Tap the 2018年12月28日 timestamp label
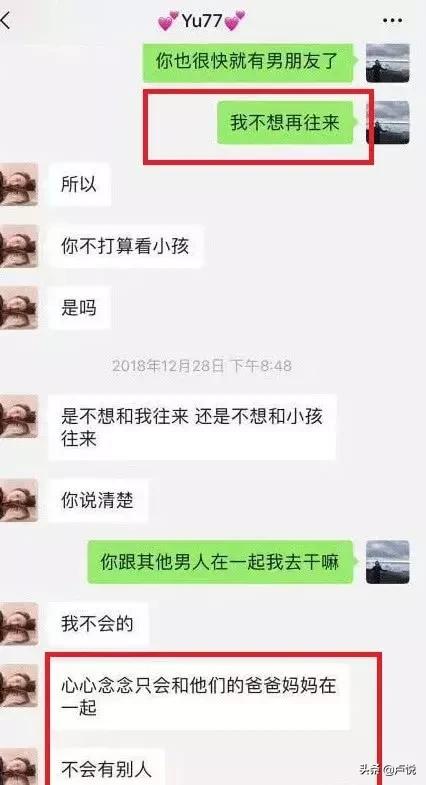The image size is (426, 785). [x=201, y=365]
